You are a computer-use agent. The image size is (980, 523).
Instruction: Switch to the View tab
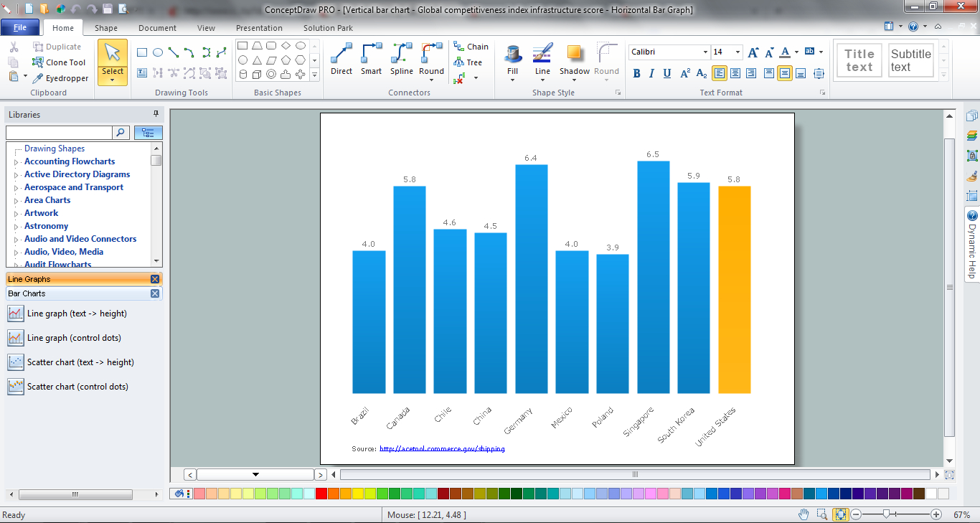tap(206, 28)
